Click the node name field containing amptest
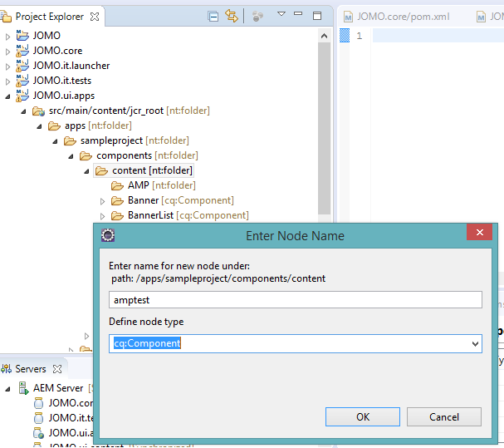This screenshot has width=504, height=448. click(x=296, y=299)
